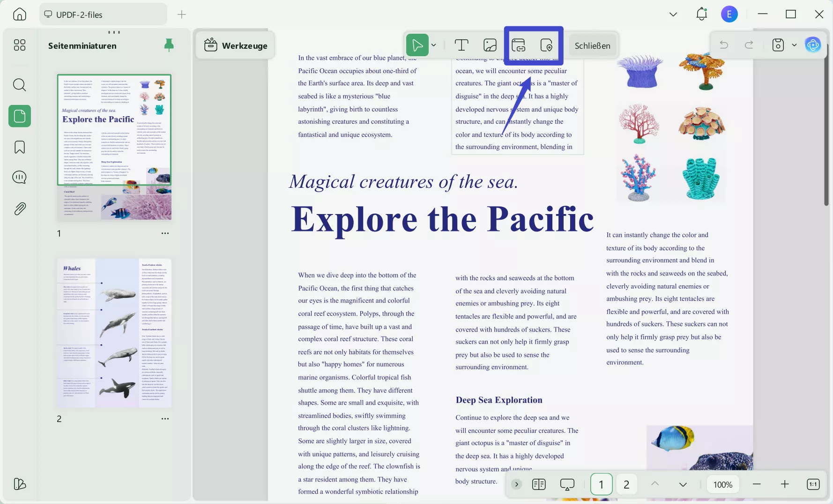Click the "Deep Sea Exploration" heading

499,400
